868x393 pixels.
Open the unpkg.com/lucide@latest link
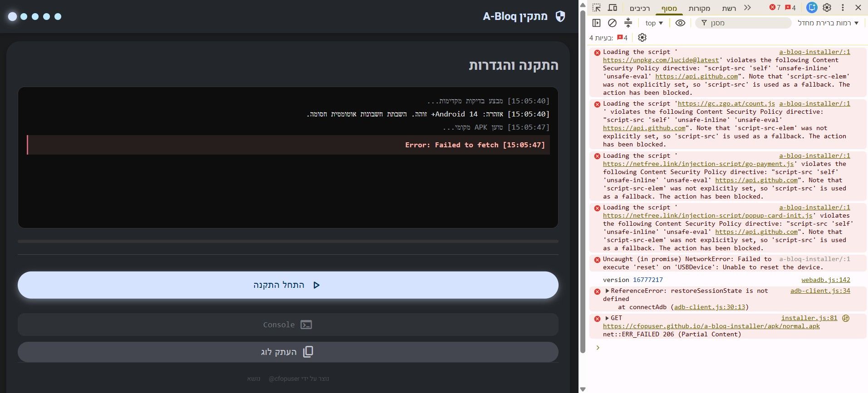[x=661, y=60]
